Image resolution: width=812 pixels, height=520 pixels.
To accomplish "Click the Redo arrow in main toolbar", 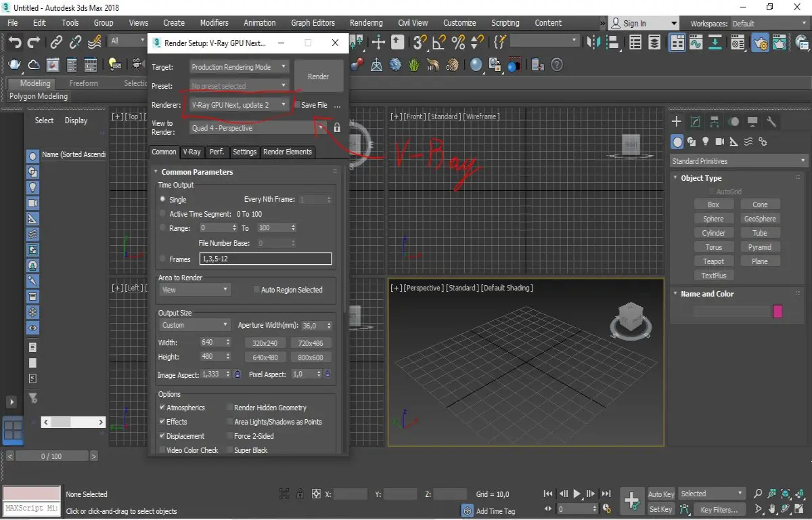I will [33, 42].
